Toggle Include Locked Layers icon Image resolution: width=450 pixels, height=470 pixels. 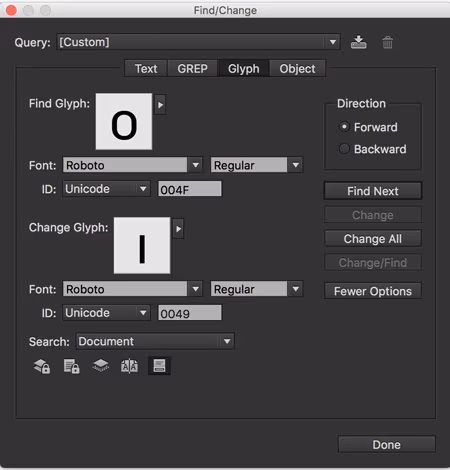click(x=42, y=366)
